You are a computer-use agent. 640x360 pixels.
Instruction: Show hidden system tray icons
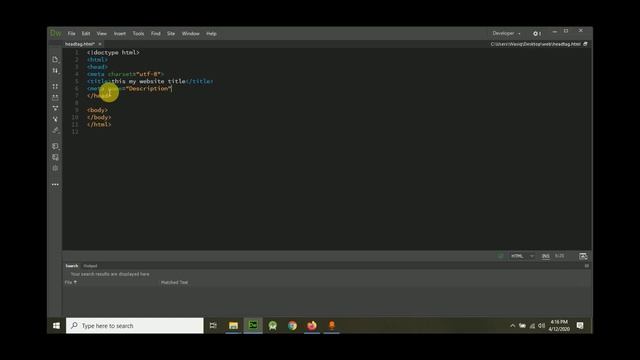[x=513, y=326]
